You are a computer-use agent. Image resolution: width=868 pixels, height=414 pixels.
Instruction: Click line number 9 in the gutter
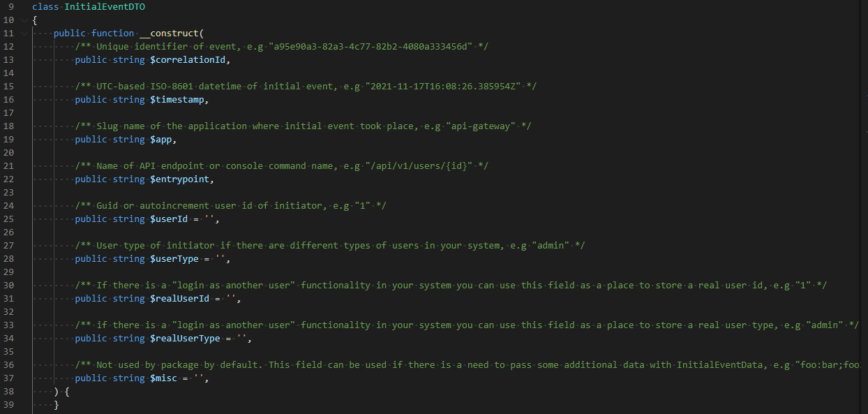pyautogui.click(x=11, y=6)
